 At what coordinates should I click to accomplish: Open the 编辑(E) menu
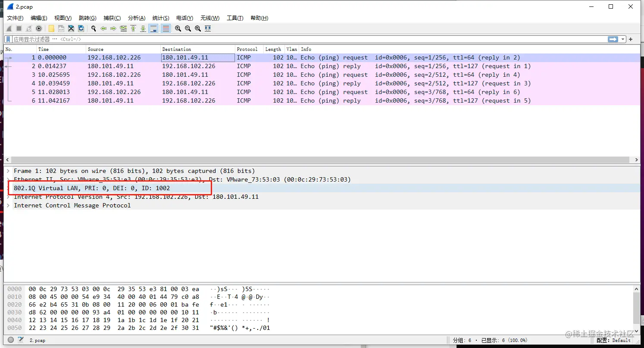(x=39, y=18)
